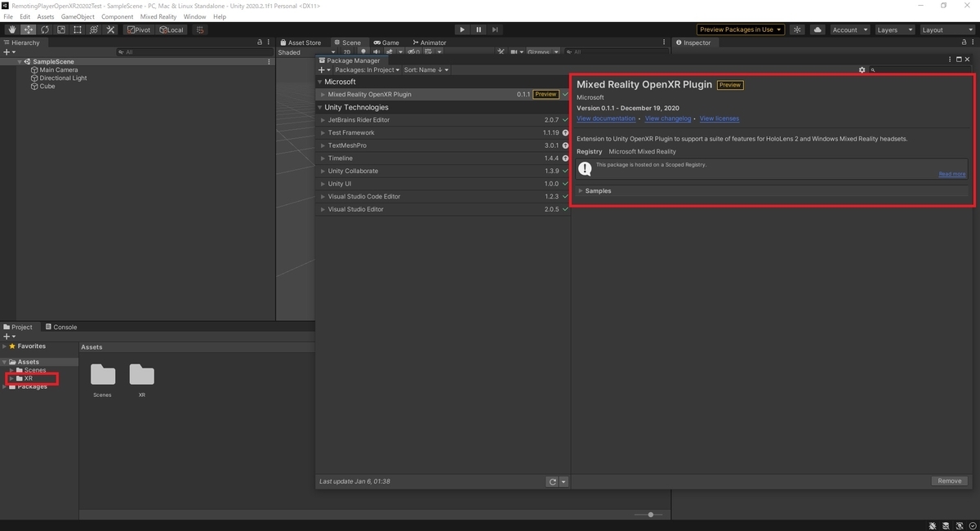The image size is (980, 531).
Task: Select the Transform tool
Action: [x=94, y=29]
